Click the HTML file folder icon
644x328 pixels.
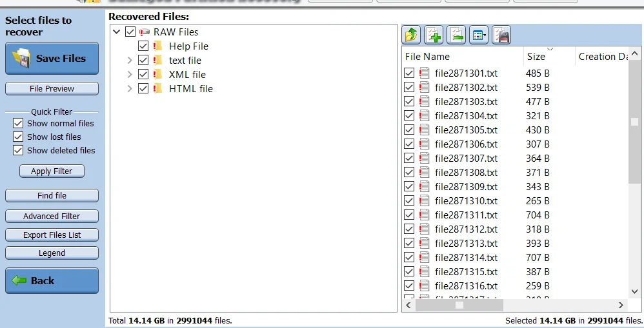click(157, 88)
